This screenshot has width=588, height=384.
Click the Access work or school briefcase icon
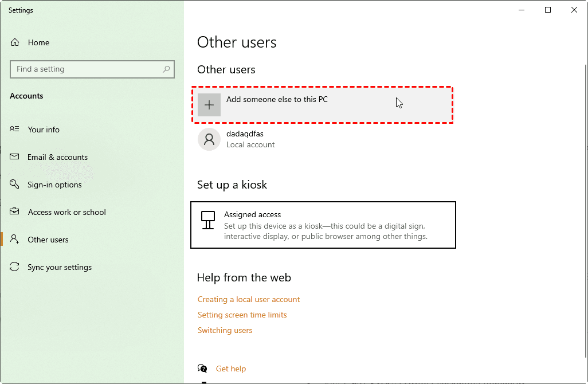point(15,212)
